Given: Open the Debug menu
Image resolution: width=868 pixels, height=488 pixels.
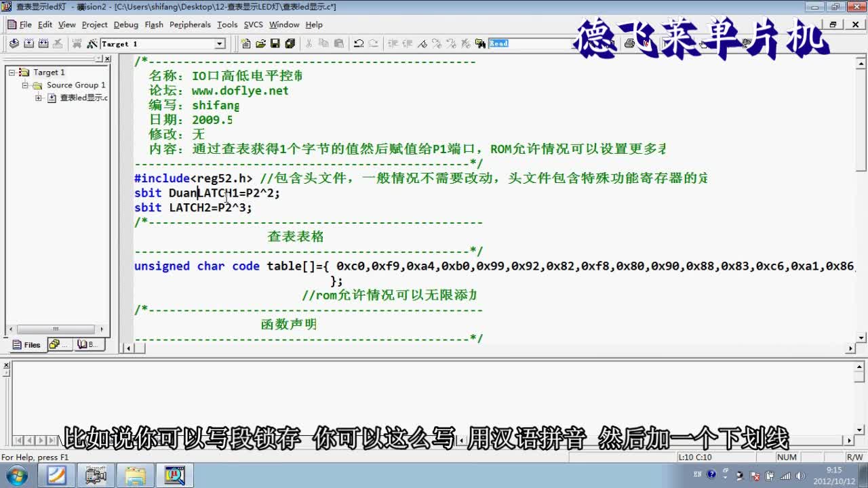Looking at the screenshot, I should (x=125, y=24).
